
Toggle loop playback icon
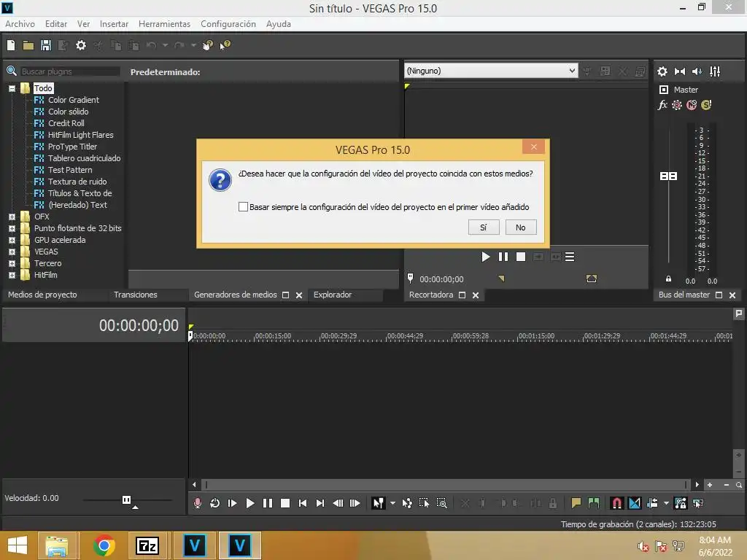[215, 503]
